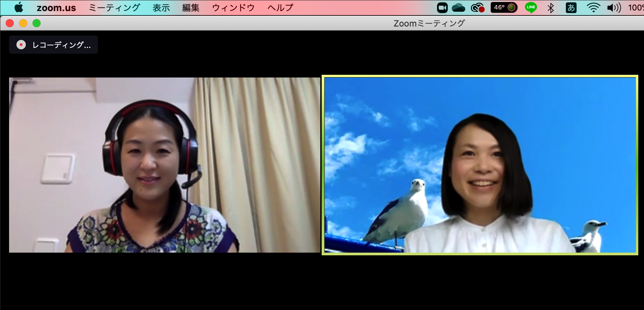Switch the Japanese input source (あ)
Screen dimensions: 644x310
click(x=571, y=7)
